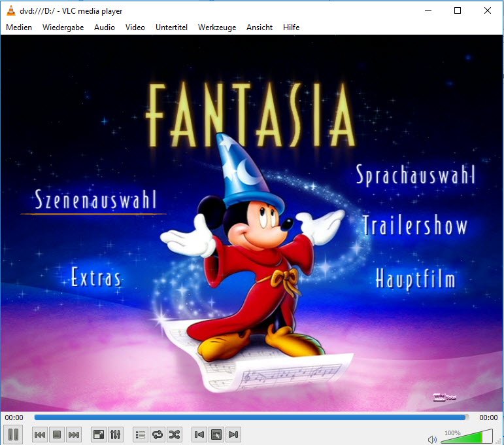Toggle loop repeat mode

pos(158,435)
